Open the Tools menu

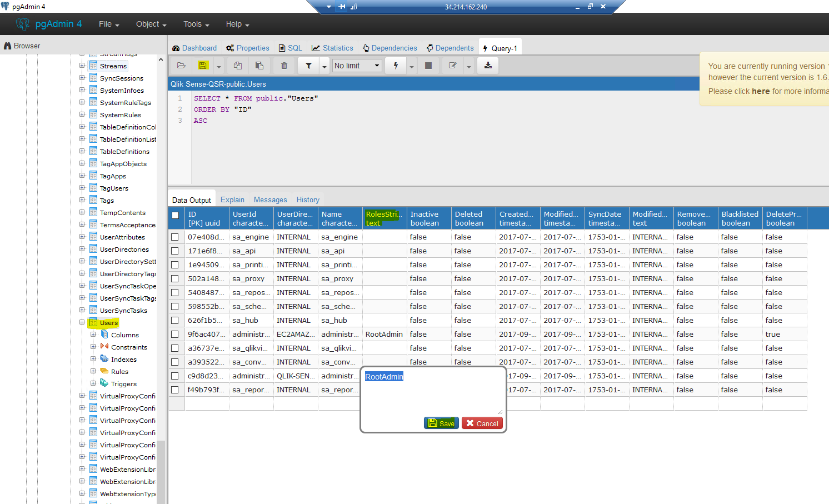tap(196, 24)
